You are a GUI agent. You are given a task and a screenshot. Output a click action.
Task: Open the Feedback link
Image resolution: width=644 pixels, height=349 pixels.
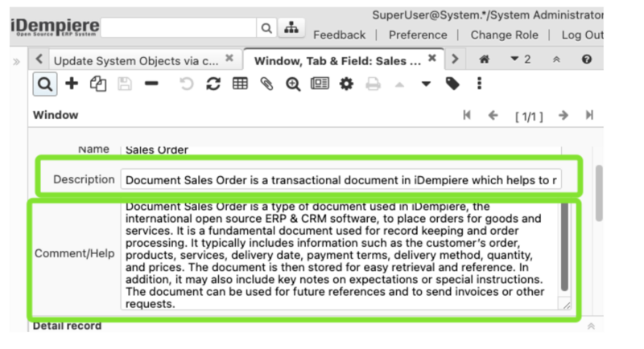pos(339,35)
